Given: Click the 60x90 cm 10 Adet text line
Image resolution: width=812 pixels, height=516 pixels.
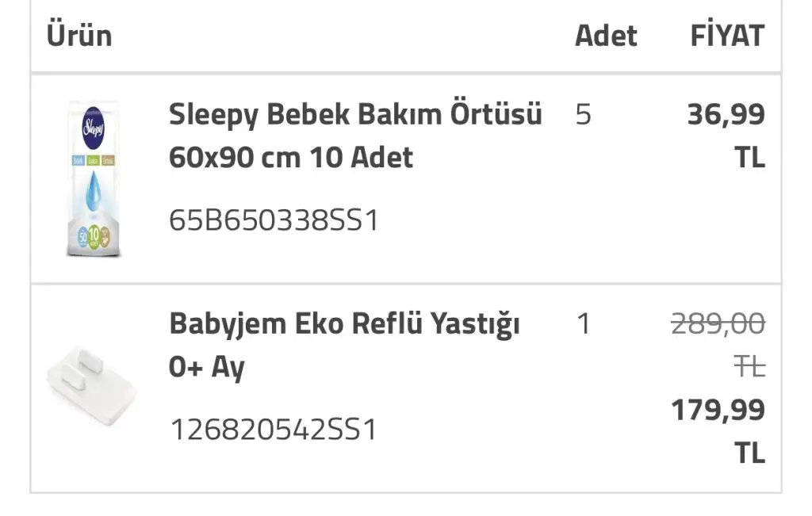Looking at the screenshot, I should [x=291, y=157].
